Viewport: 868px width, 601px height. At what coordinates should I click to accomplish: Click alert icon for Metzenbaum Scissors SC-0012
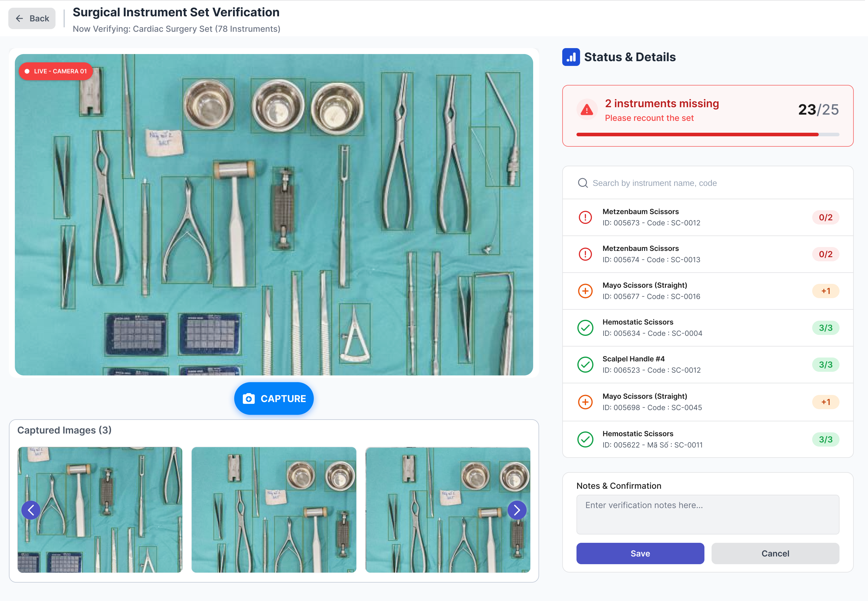pyautogui.click(x=585, y=217)
